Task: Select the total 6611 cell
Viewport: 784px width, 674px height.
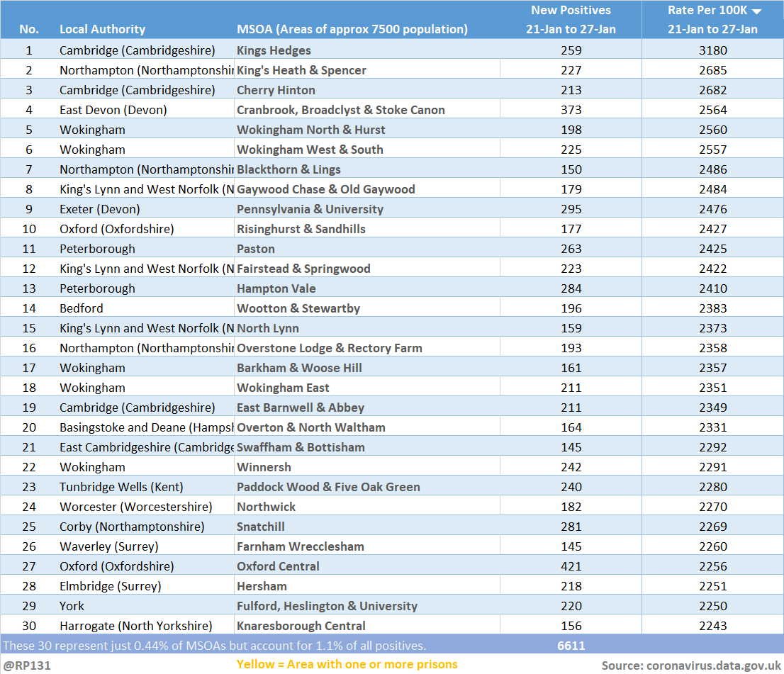Action: 571,646
